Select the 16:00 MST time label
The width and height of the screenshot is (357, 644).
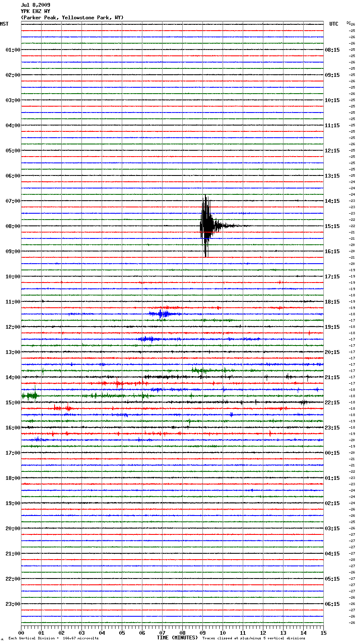13,428
